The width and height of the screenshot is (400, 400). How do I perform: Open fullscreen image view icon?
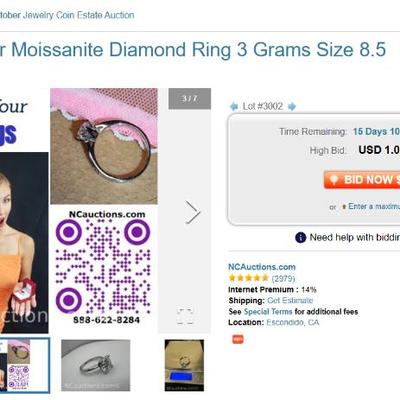185,316
